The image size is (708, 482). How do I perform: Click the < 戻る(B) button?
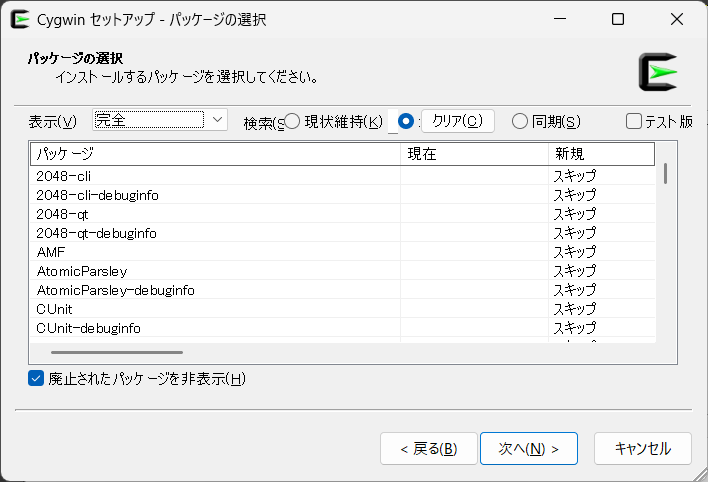point(429,448)
